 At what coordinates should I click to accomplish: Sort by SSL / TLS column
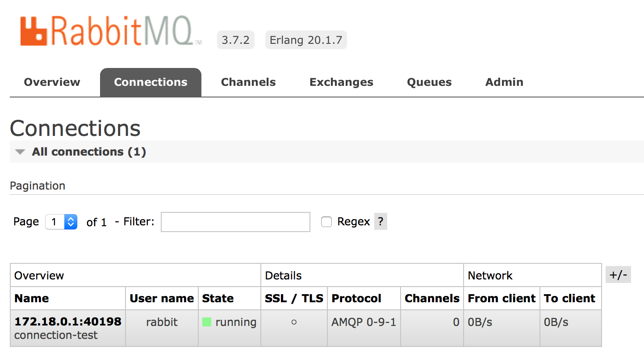294,298
